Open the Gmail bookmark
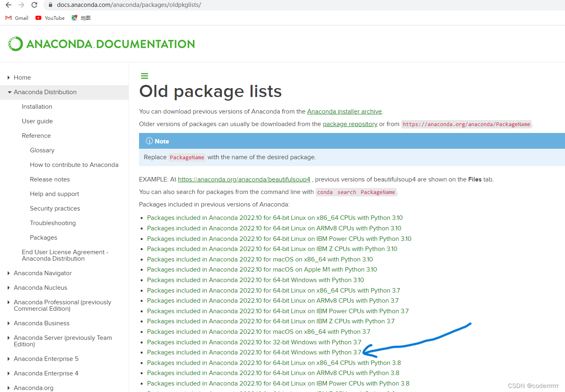This screenshot has width=565, height=392. coord(17,18)
